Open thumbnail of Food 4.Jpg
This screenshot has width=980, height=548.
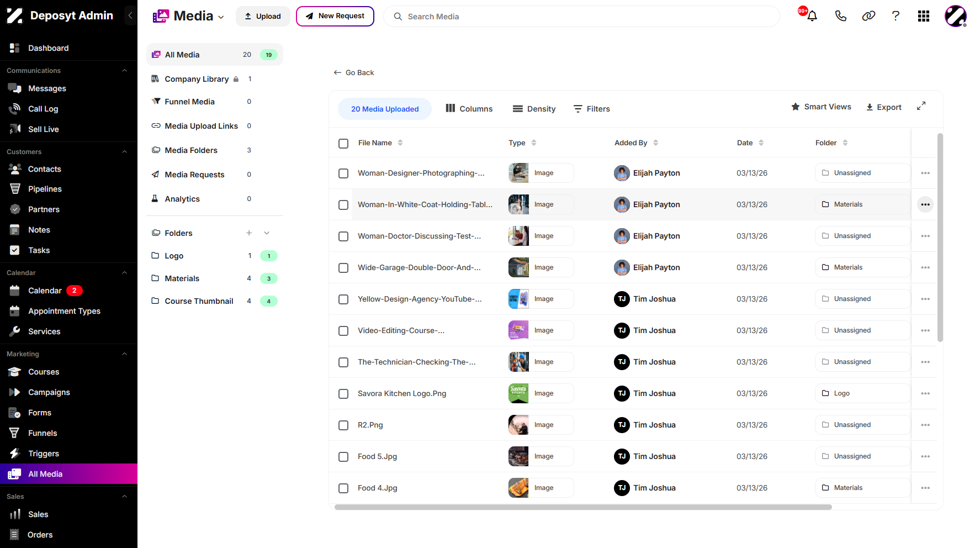518,488
